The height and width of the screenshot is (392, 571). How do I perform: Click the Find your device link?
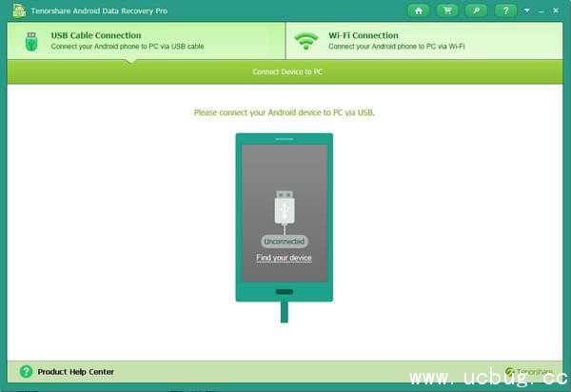click(284, 258)
